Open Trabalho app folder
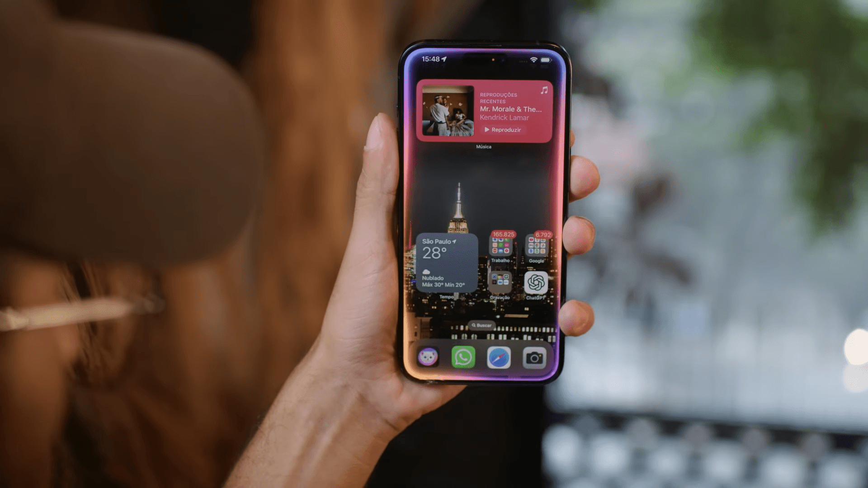Image resolution: width=868 pixels, height=488 pixels. click(x=501, y=248)
